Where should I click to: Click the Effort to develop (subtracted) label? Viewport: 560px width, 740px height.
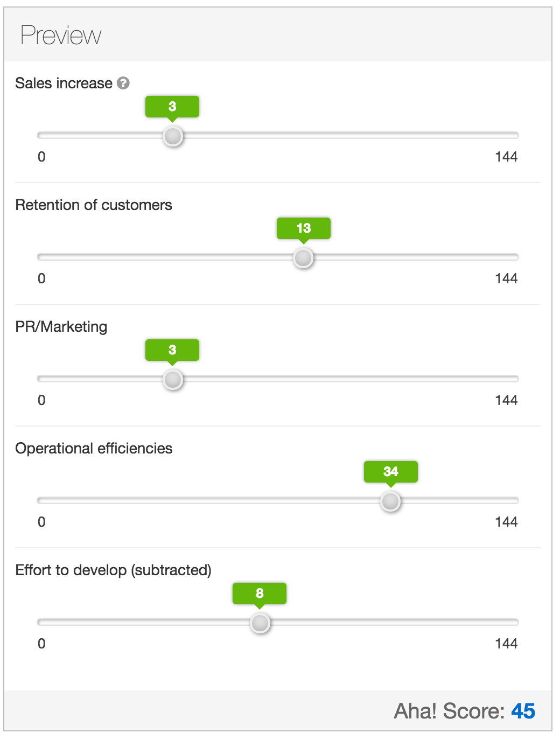point(113,570)
